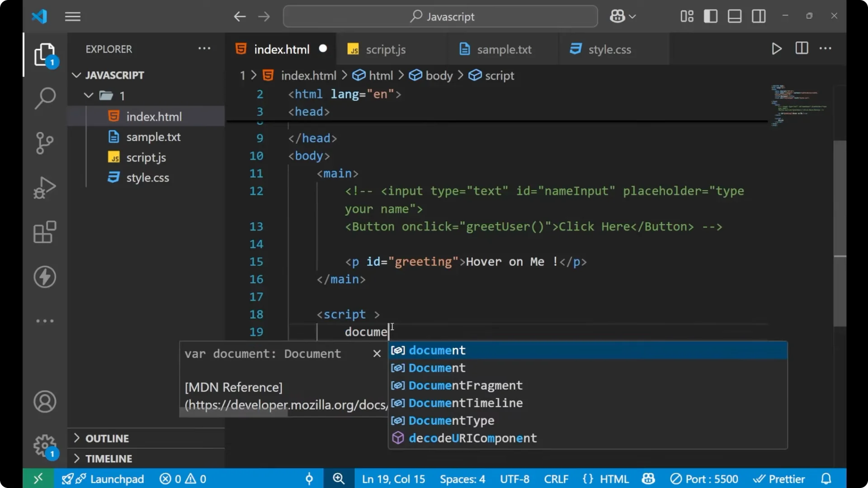868x488 pixels.
Task: Toggle the Secondary Side Bar
Action: pos(759,16)
